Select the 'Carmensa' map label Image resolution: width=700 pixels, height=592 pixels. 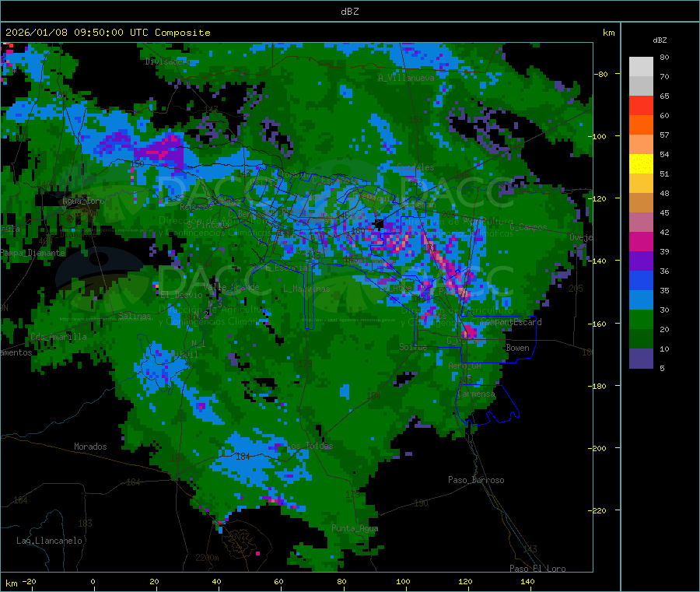tap(476, 394)
